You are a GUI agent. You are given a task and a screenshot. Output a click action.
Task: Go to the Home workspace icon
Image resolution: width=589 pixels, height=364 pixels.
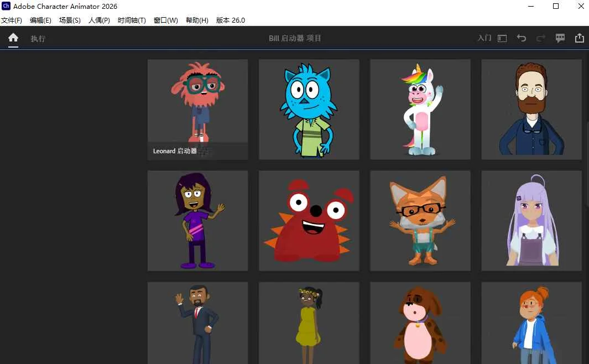point(13,38)
